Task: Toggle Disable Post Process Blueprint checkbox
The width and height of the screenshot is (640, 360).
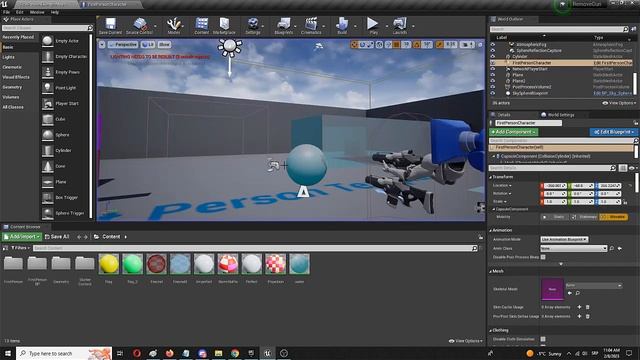Action: (543, 257)
